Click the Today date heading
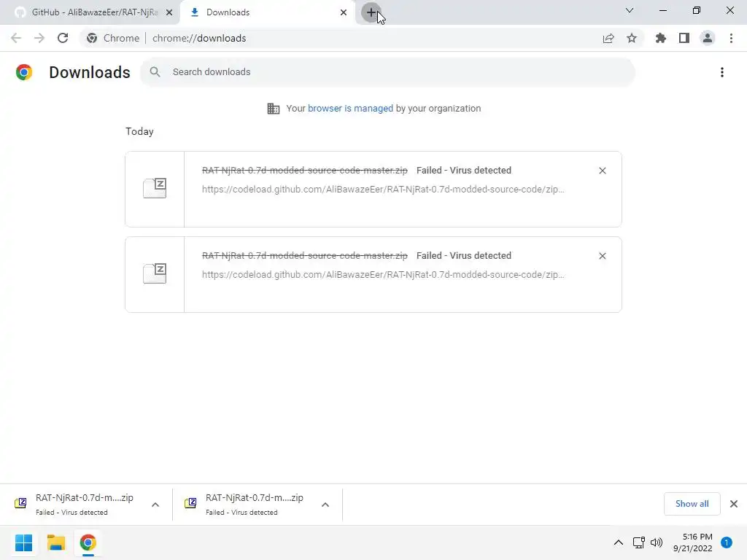The width and height of the screenshot is (747, 560). click(139, 131)
